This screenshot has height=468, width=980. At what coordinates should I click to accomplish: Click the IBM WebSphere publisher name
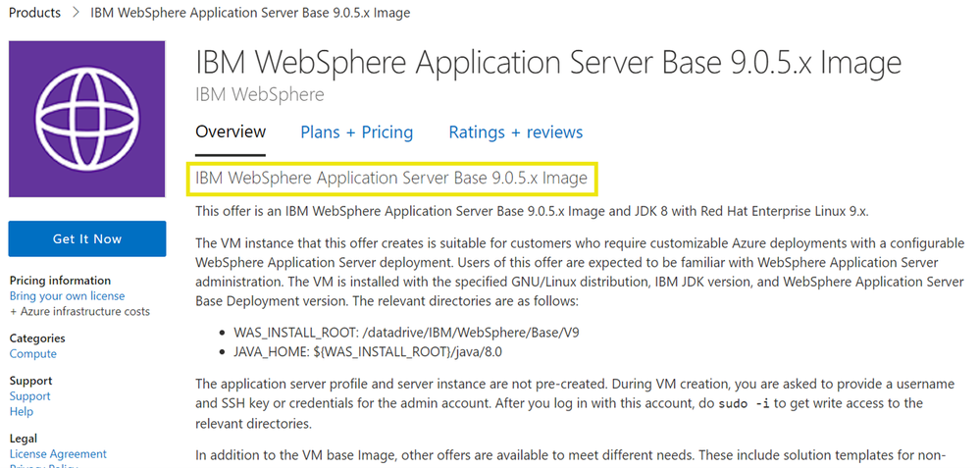click(260, 95)
